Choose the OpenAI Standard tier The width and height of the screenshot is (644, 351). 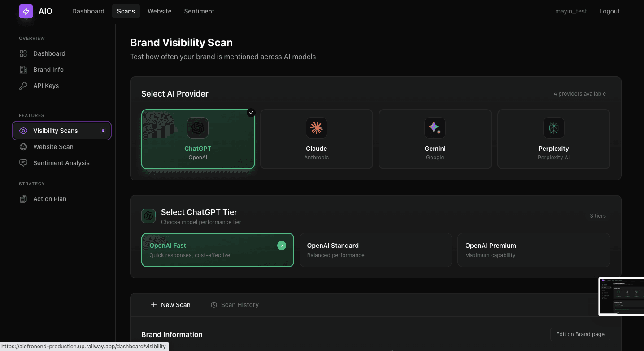375,250
